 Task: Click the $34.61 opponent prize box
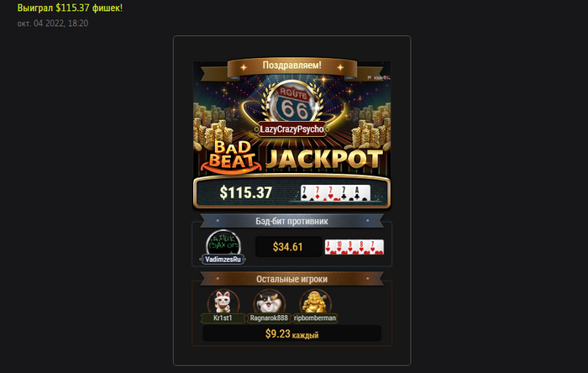[x=288, y=247]
